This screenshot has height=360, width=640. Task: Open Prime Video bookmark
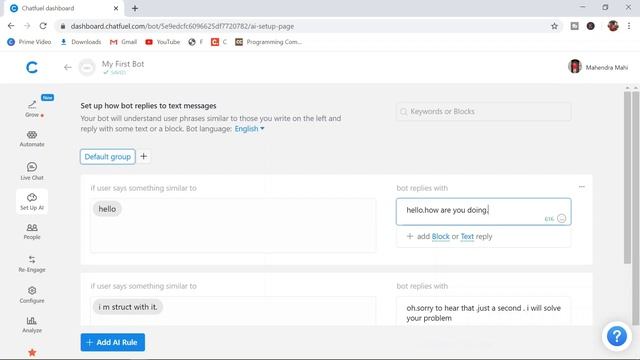[x=29, y=42]
